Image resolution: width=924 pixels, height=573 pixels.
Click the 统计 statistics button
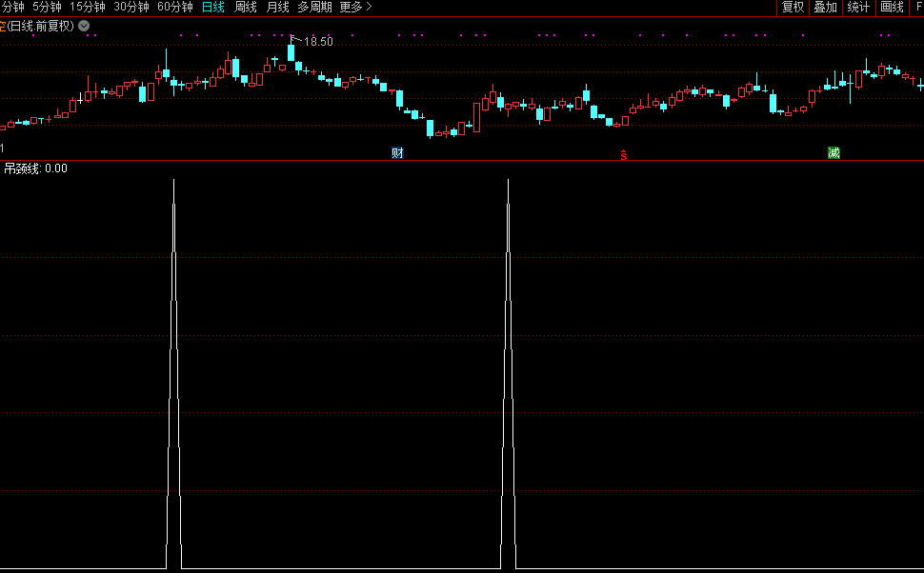click(858, 8)
